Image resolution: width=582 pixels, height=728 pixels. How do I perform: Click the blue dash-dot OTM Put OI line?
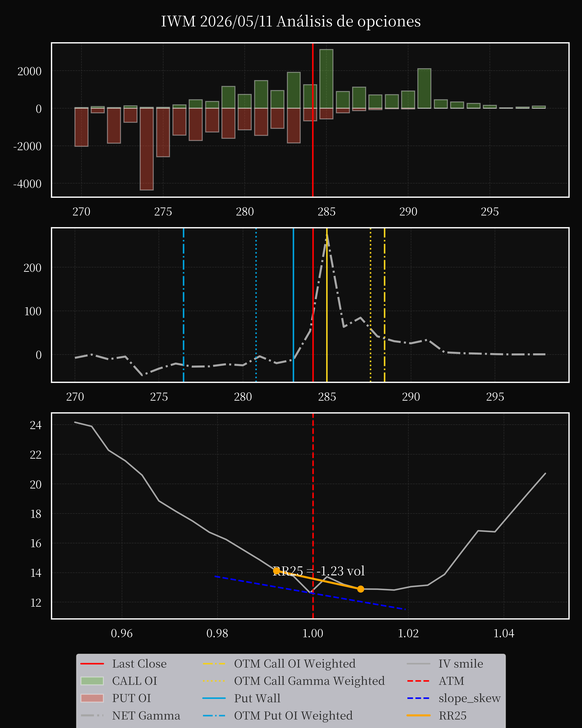pos(184,305)
